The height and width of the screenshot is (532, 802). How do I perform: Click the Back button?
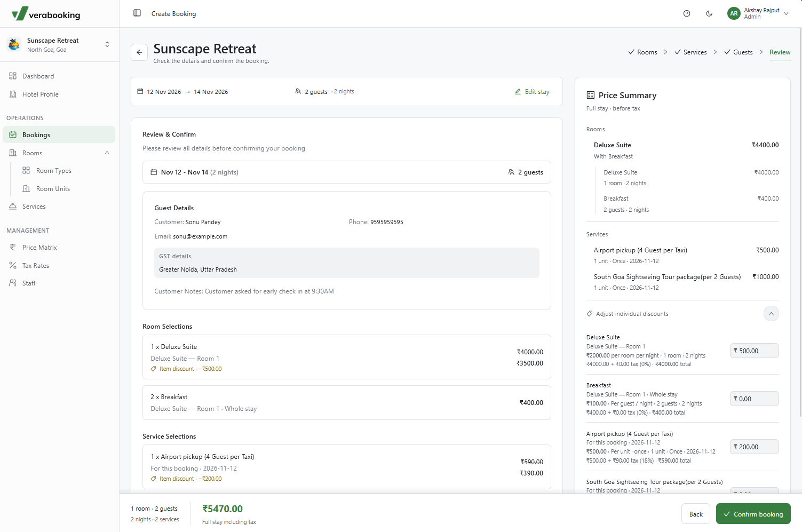click(696, 514)
